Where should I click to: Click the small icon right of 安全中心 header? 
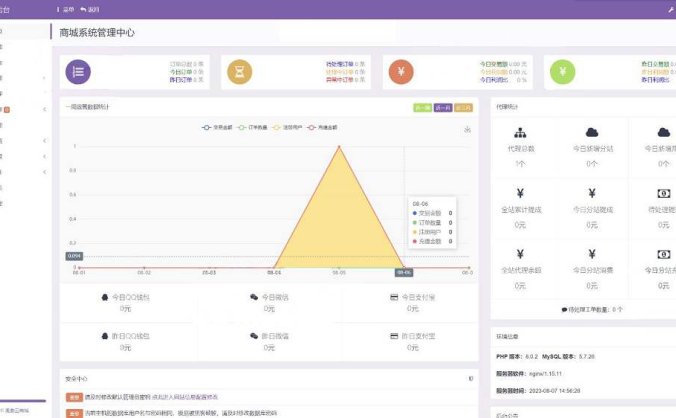[470, 378]
